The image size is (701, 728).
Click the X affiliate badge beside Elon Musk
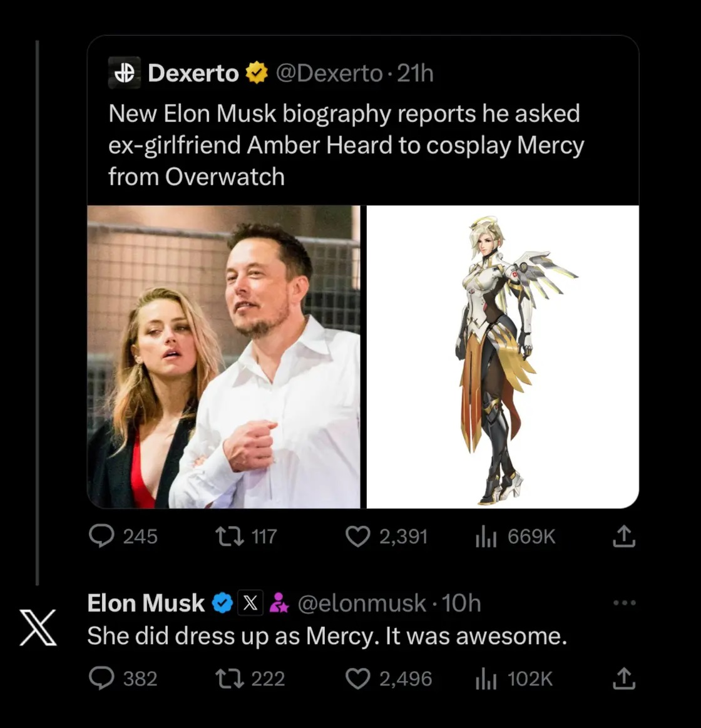pyautogui.click(x=250, y=603)
